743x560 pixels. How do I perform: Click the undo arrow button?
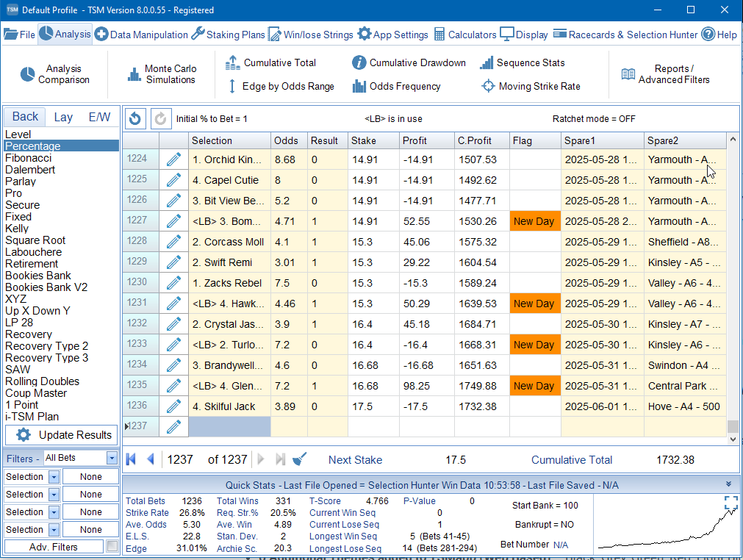point(135,118)
